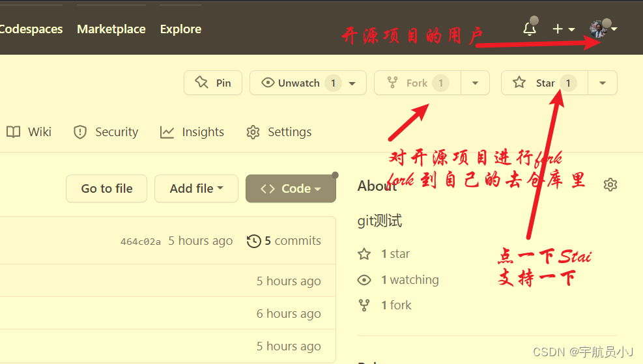Click the star count badge on Star button

pos(568,83)
